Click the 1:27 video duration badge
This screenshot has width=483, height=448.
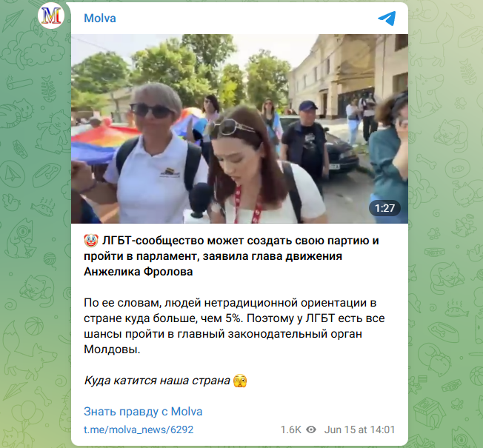[x=384, y=208]
